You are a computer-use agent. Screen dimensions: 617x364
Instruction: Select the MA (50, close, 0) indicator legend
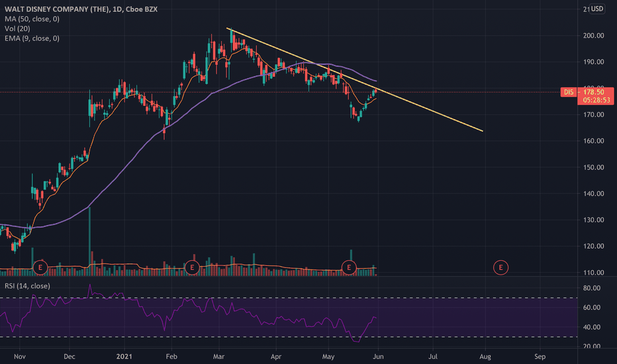32,19
